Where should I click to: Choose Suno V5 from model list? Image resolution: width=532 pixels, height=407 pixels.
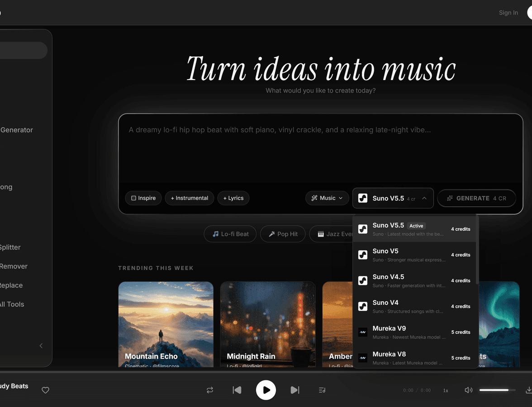point(414,255)
